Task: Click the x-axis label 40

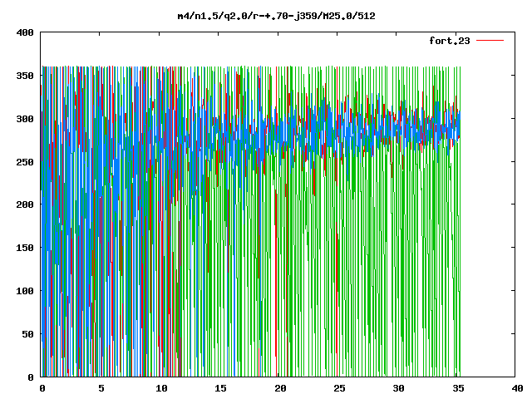Action: pos(518,388)
